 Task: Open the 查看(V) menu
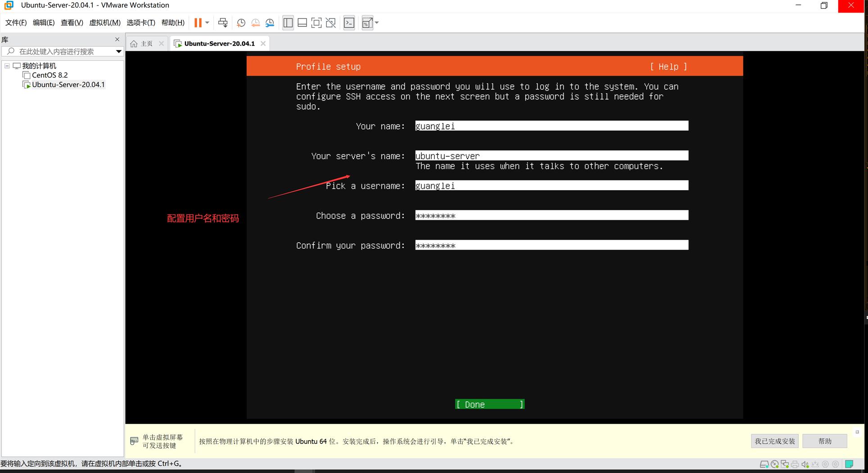72,23
